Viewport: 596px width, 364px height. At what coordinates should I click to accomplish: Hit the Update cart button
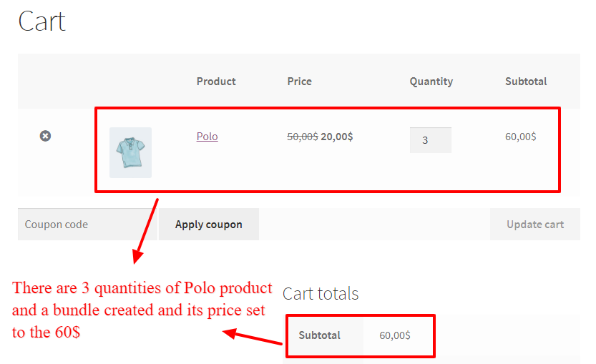pos(534,225)
